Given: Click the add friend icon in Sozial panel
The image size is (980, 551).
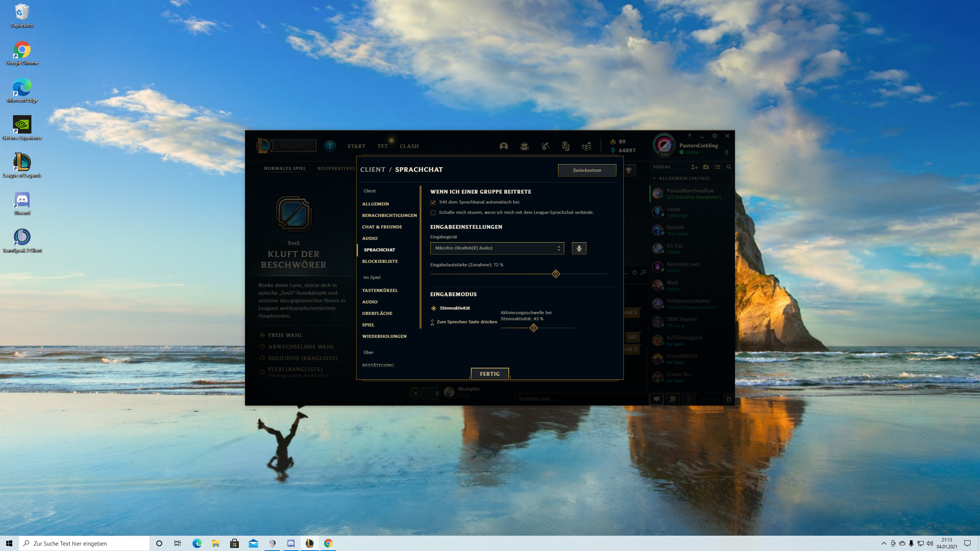Looking at the screenshot, I should click(x=694, y=167).
